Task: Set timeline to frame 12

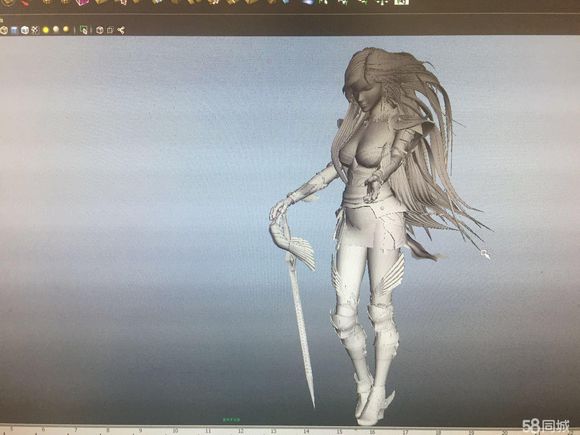Action: (x=241, y=431)
